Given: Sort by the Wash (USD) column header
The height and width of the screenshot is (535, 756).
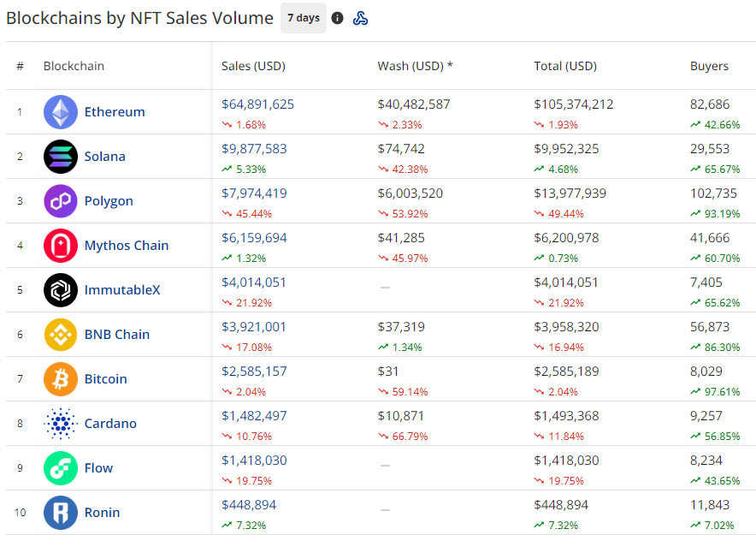Looking at the screenshot, I should pyautogui.click(x=415, y=66).
